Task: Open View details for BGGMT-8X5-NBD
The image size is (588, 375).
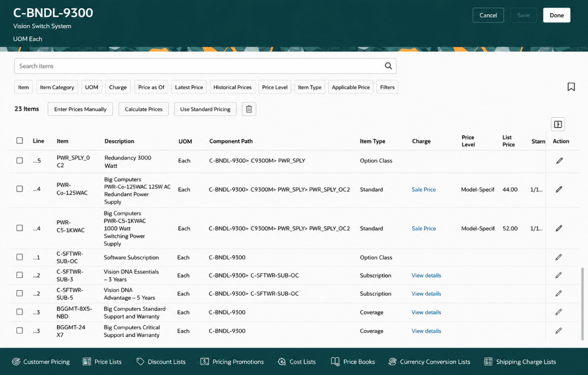Action: (x=426, y=313)
